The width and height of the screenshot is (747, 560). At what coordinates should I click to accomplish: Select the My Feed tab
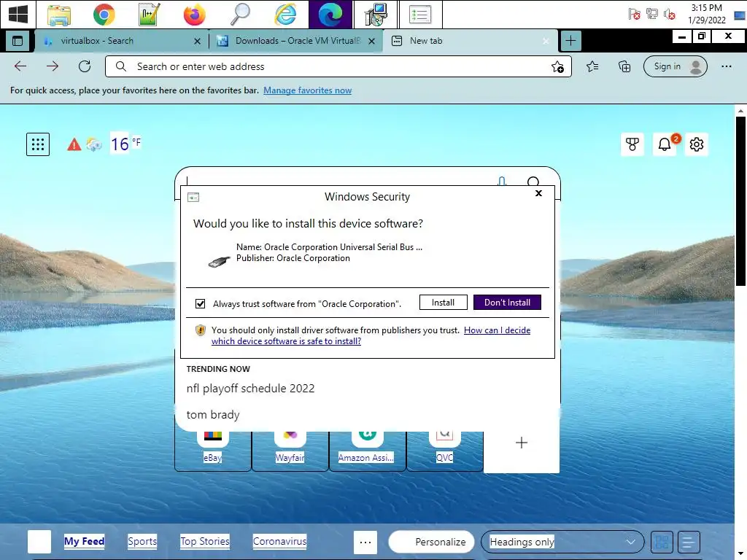85,542
